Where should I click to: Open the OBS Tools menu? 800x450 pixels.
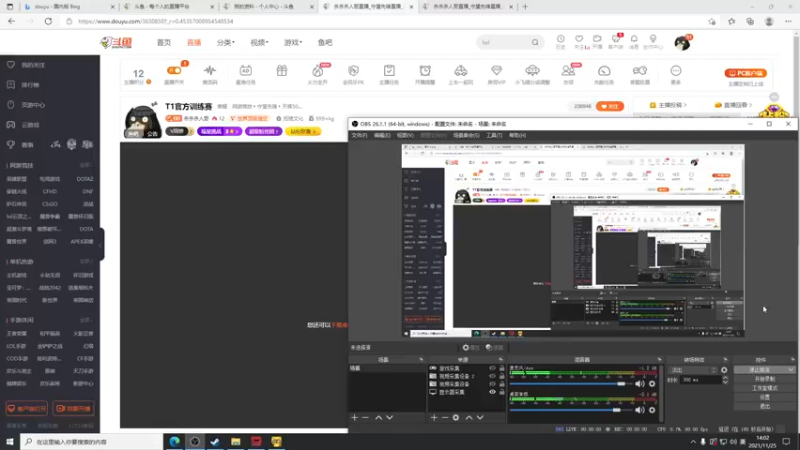(x=494, y=135)
